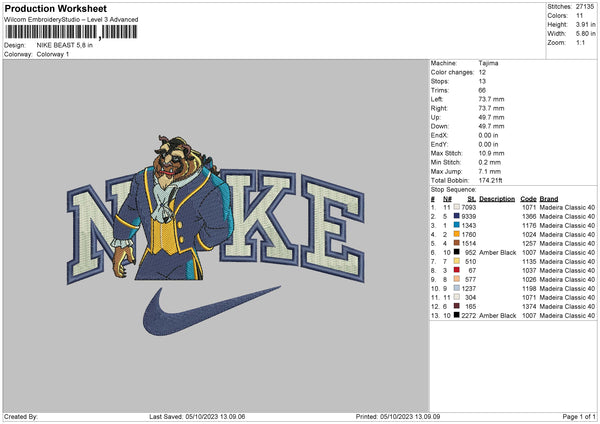Click the peach swatch beside stitch count 577
The image size is (600, 424).
tap(457, 279)
